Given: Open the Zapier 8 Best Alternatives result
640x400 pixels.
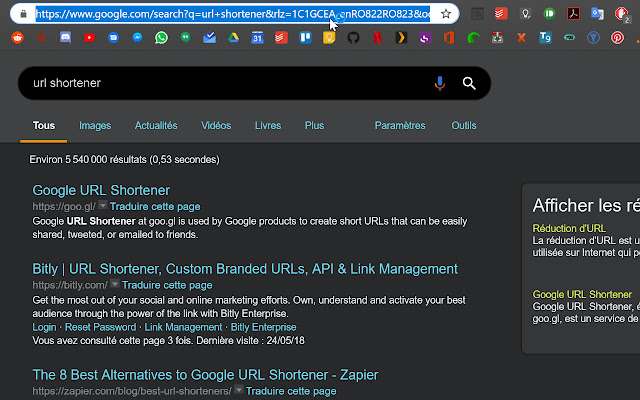Looking at the screenshot, I should (205, 375).
